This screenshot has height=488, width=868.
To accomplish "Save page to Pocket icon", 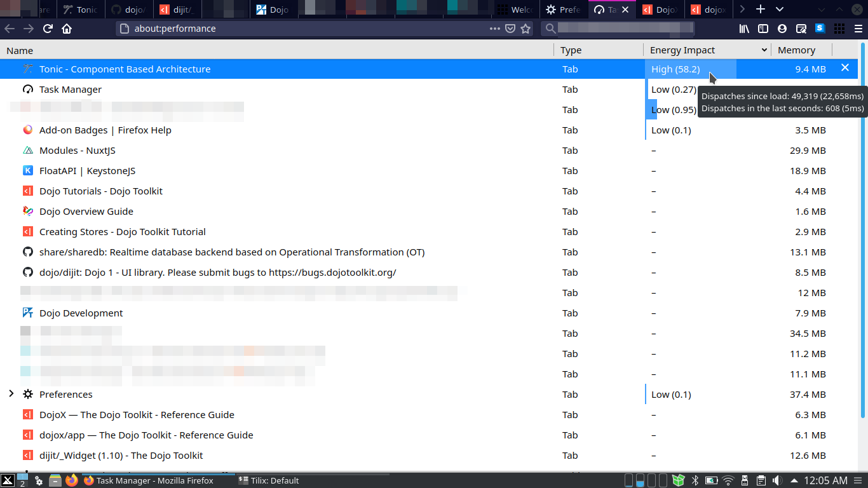I will coord(510,29).
